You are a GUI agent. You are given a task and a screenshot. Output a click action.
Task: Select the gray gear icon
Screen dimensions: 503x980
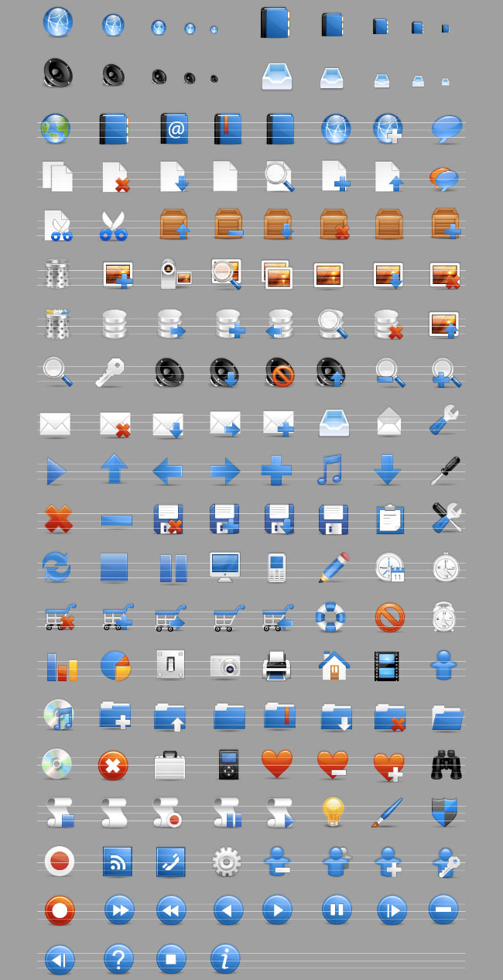coord(226,861)
